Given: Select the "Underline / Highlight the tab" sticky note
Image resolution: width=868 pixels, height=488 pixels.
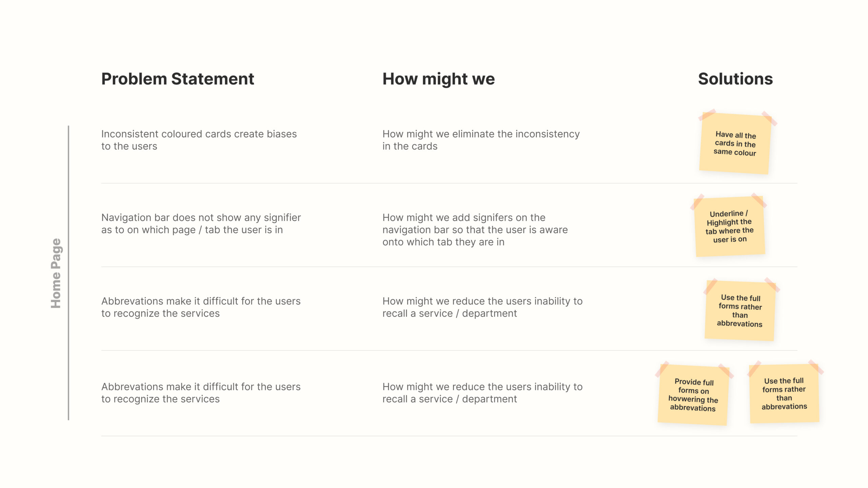Looking at the screenshot, I should tap(730, 226).
